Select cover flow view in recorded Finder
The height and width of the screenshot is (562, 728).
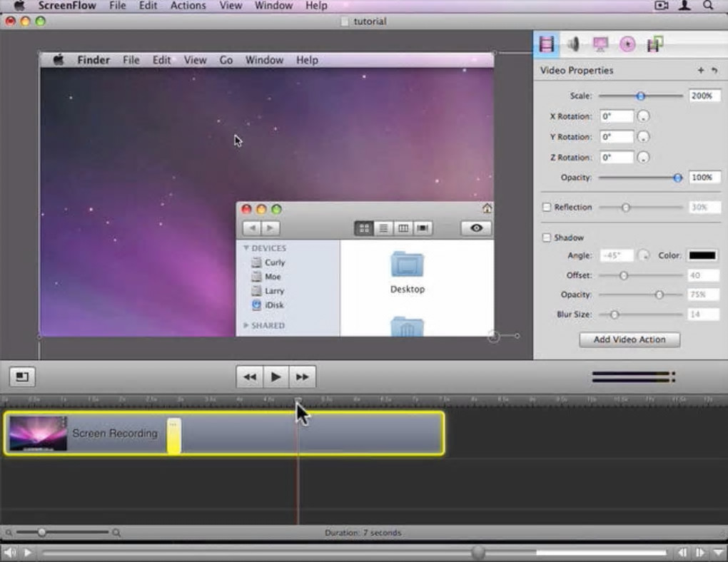[x=423, y=228]
